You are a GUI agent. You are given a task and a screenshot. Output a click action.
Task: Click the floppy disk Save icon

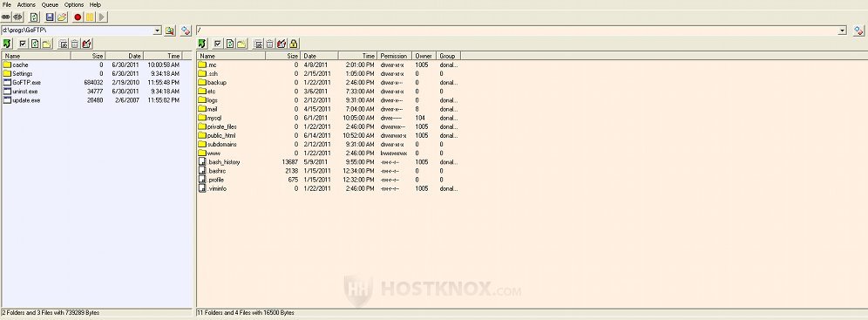click(x=50, y=17)
